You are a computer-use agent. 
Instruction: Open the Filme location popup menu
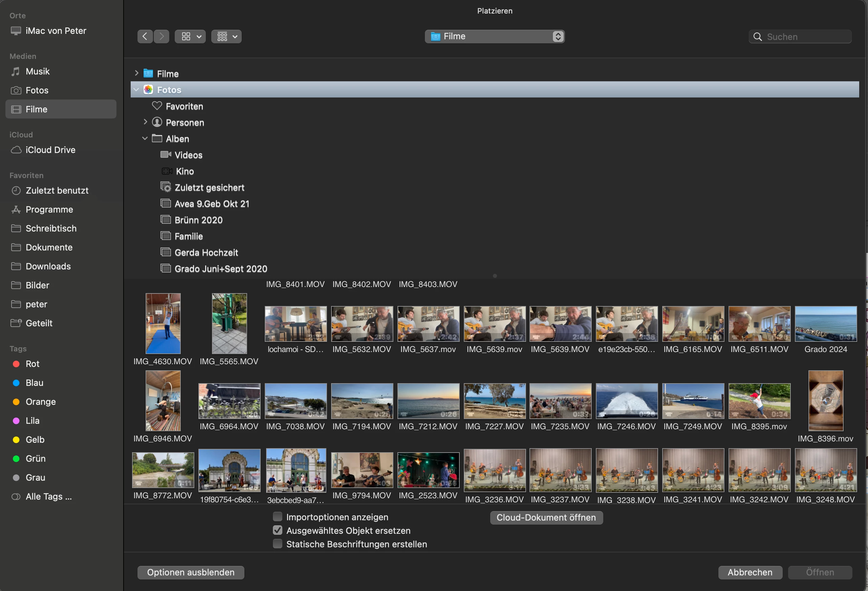(x=494, y=36)
